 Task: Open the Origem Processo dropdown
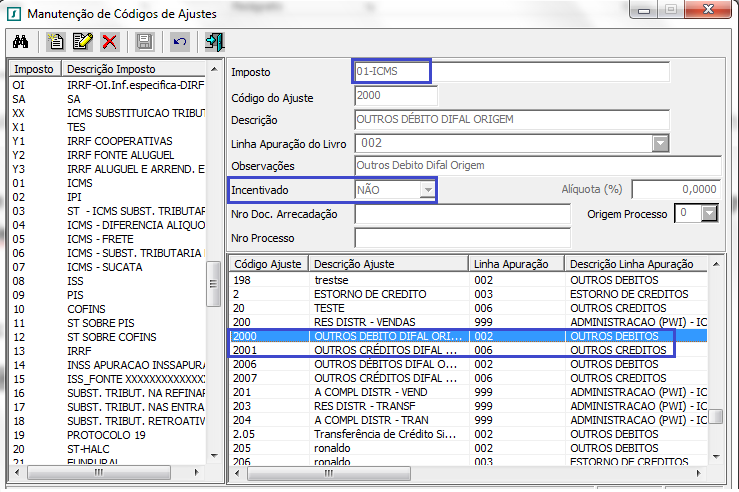(711, 213)
